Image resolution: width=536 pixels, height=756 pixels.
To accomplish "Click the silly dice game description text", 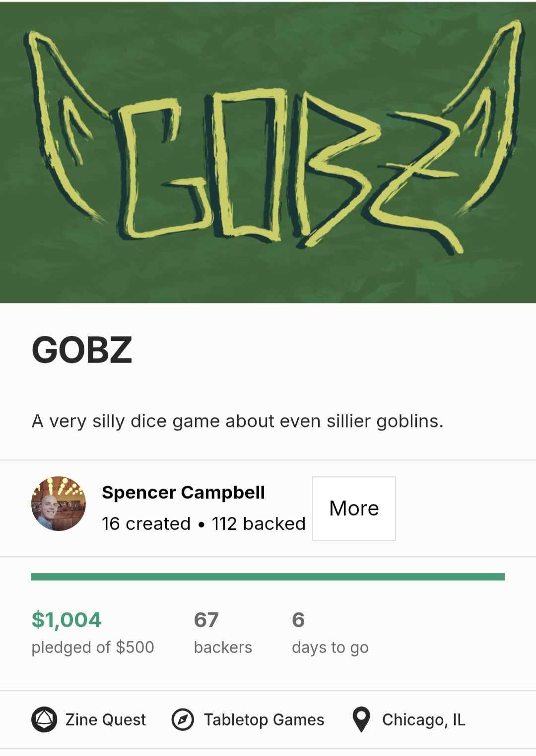I will click(x=238, y=421).
